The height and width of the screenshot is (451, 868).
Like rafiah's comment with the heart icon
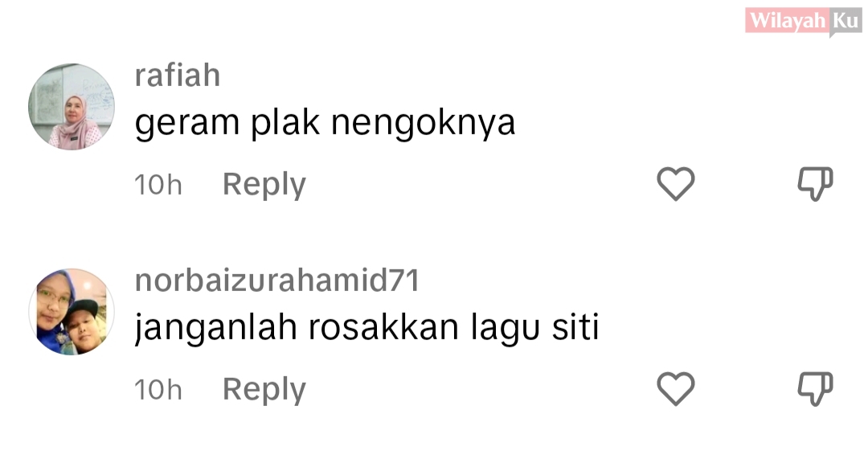pyautogui.click(x=675, y=184)
